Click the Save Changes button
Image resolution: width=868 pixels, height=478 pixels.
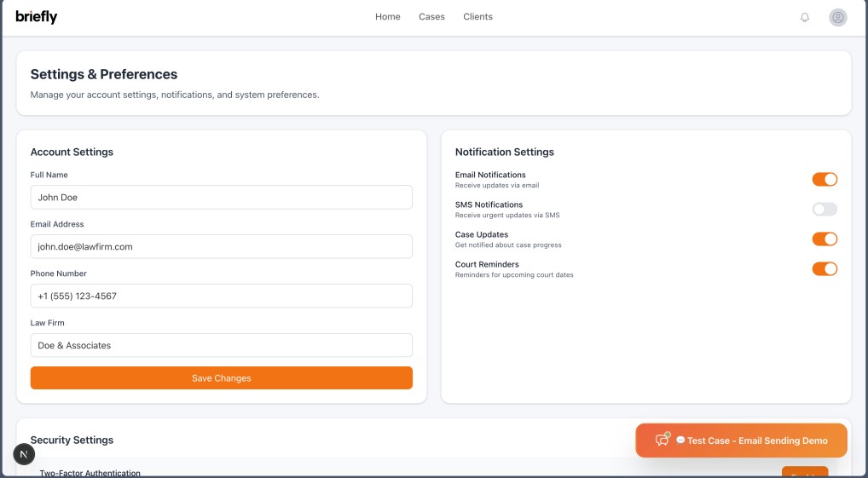[x=222, y=377]
